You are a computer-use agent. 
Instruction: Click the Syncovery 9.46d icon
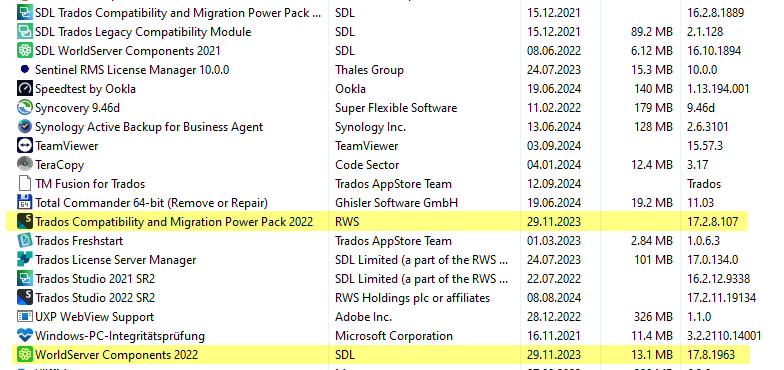tap(24, 108)
